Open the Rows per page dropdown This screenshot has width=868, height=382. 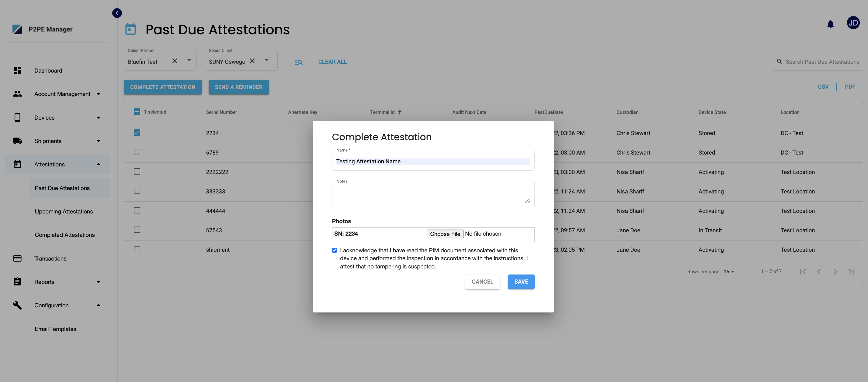pyautogui.click(x=728, y=271)
